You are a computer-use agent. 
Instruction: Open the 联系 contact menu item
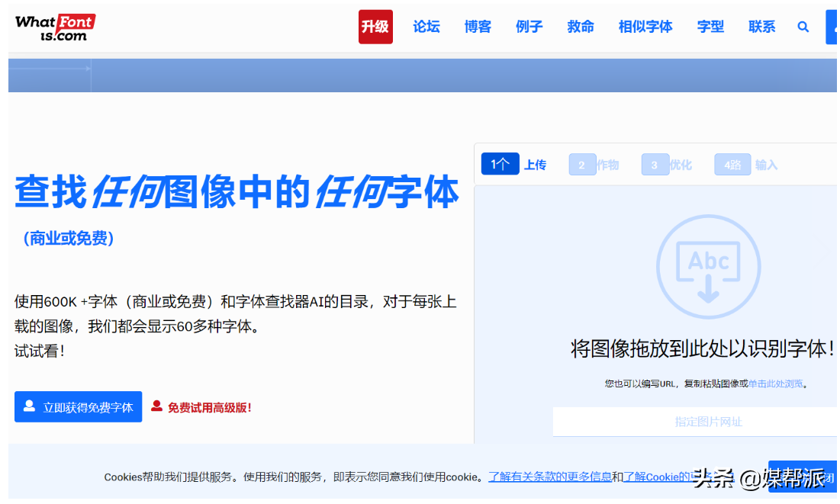pyautogui.click(x=761, y=27)
